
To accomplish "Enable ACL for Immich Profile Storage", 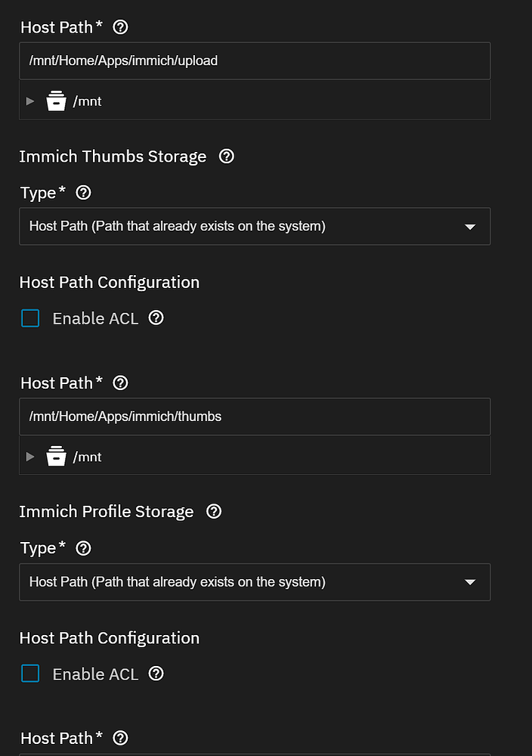I will 29,674.
